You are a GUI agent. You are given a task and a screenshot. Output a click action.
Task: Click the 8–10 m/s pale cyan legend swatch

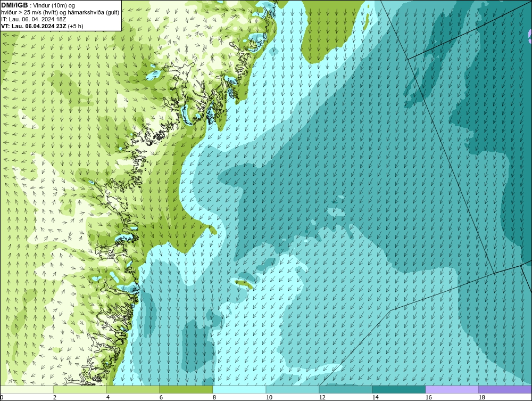(x=239, y=389)
